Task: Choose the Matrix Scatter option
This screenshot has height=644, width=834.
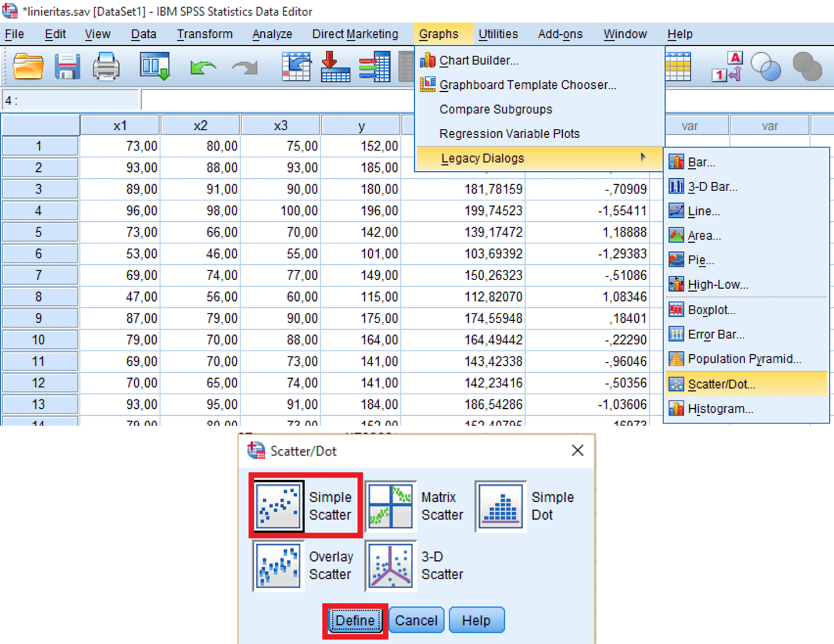Action: (x=391, y=505)
